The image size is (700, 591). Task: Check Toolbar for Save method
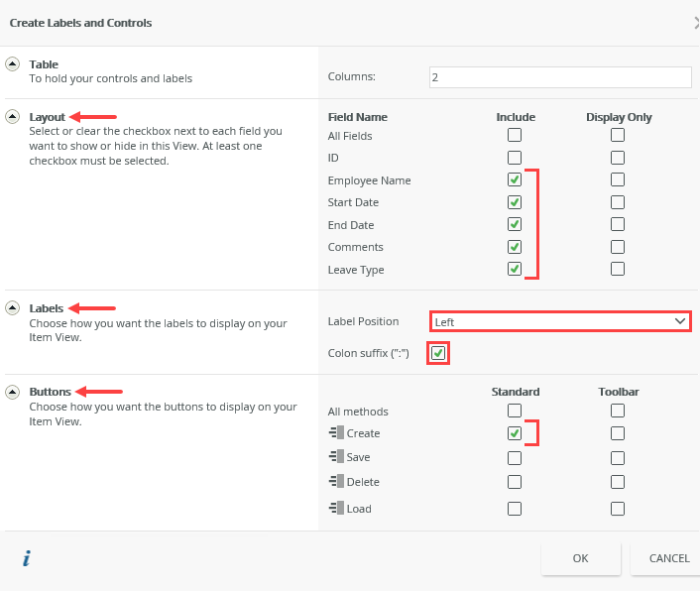pyautogui.click(x=618, y=458)
